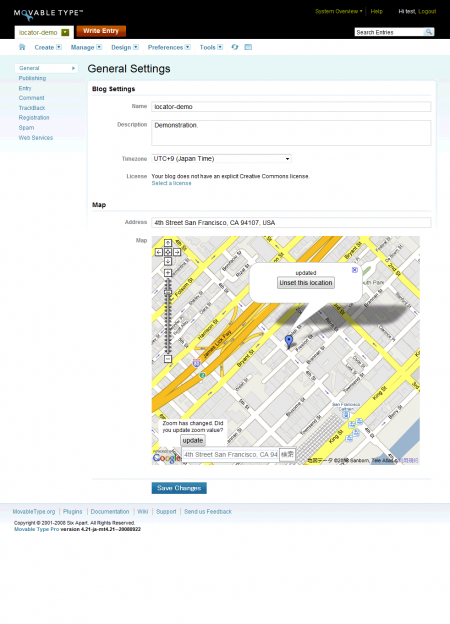
Task: Open Comment settings in sidebar
Action: click(x=31, y=98)
